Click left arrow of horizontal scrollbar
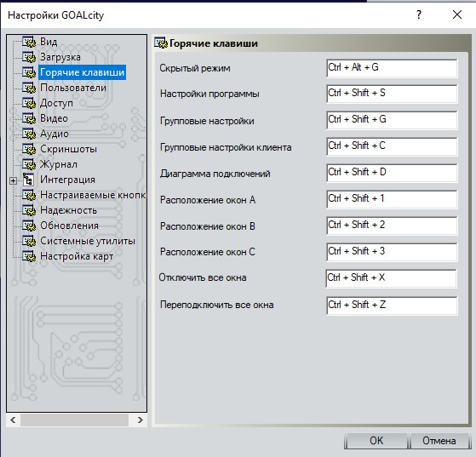This screenshot has height=457, width=476. (13, 420)
